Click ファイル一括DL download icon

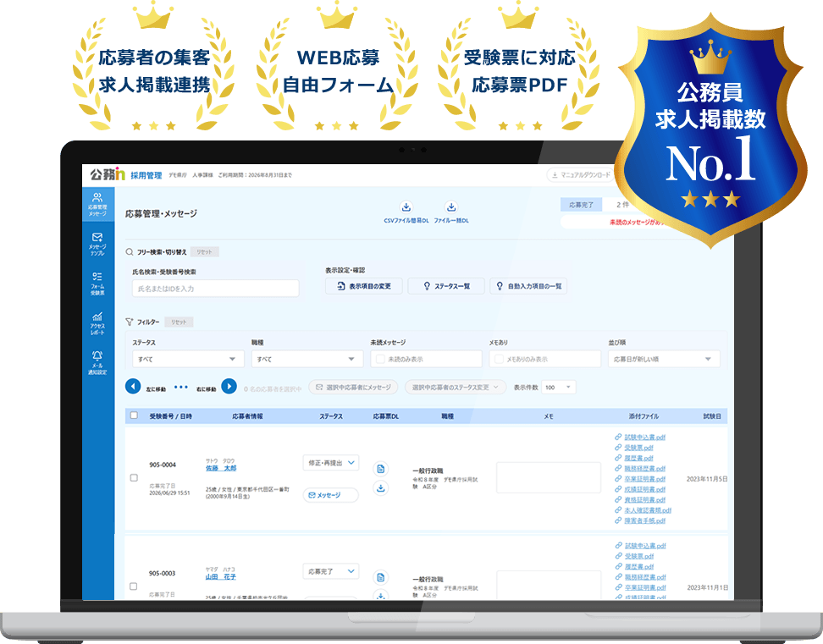(x=450, y=206)
